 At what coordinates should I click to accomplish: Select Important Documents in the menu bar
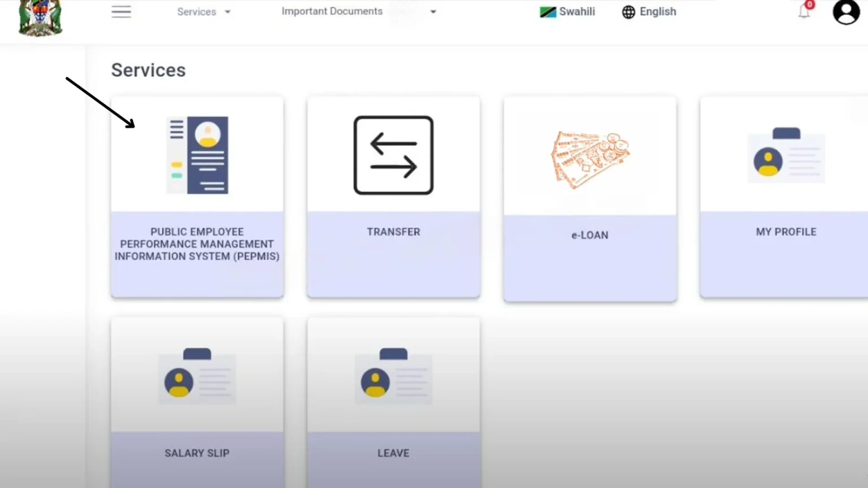point(332,11)
